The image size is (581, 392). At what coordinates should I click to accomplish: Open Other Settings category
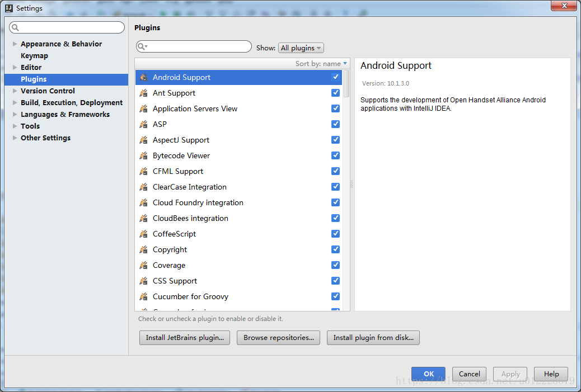[45, 138]
